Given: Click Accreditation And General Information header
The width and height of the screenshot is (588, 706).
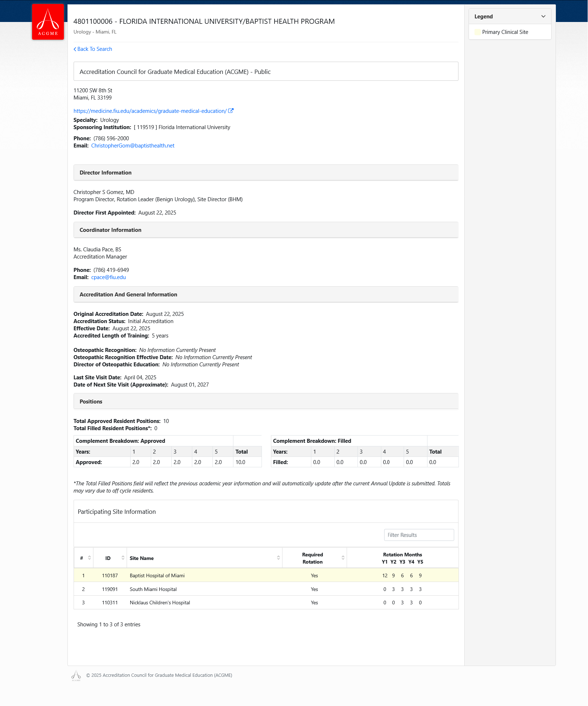Looking at the screenshot, I should (266, 295).
